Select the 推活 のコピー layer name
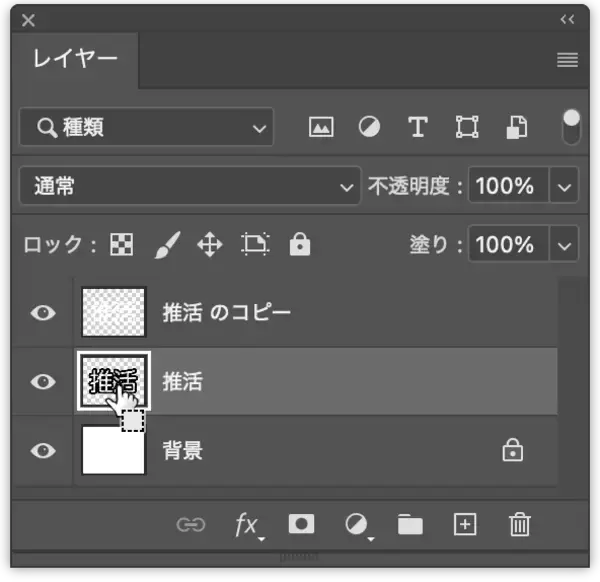Image resolution: width=600 pixels, height=582 pixels. (227, 313)
